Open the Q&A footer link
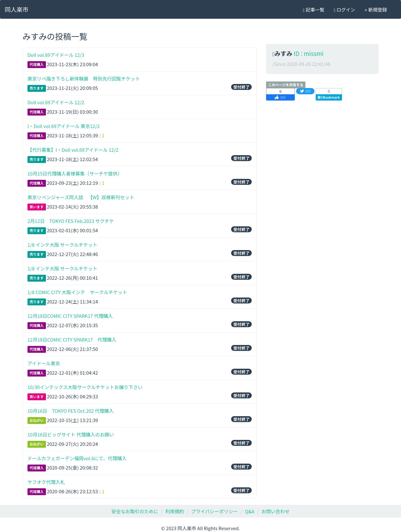The image size is (401, 532). pyautogui.click(x=250, y=511)
